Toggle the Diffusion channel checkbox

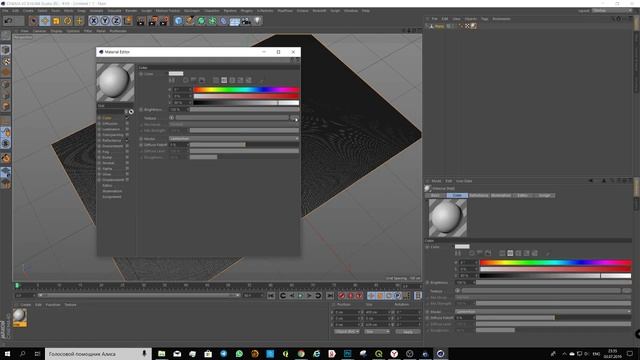pyautogui.click(x=127, y=124)
